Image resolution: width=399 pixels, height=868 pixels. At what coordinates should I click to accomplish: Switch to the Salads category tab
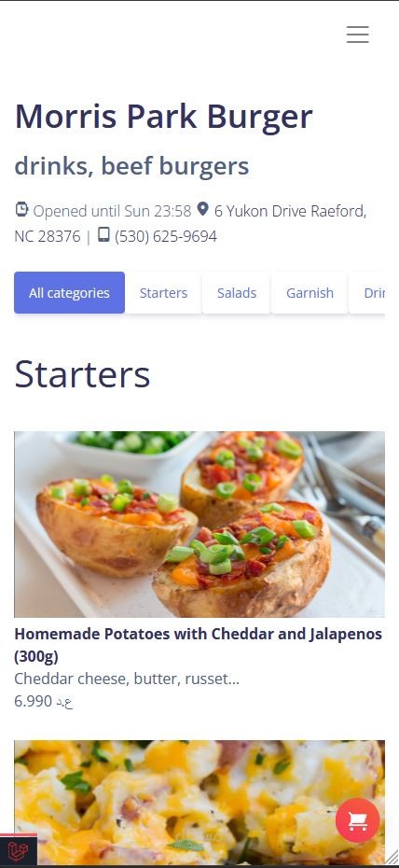(237, 292)
